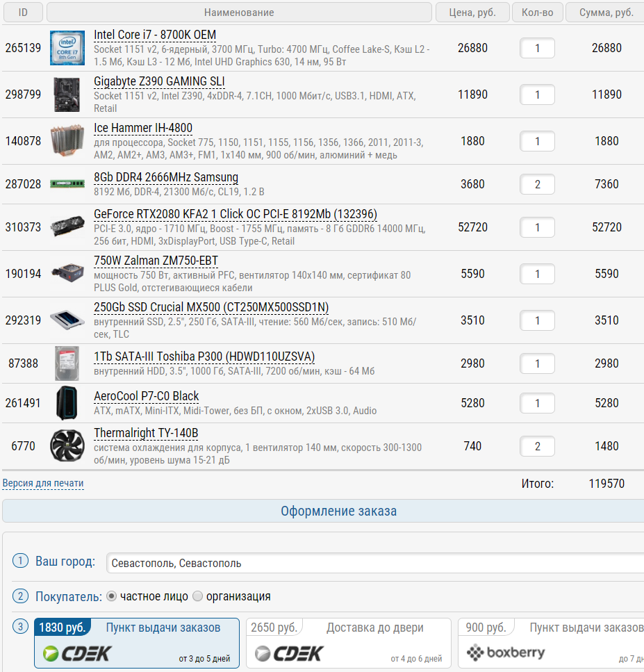Open the Intel Core i7 product thumbnail
Screen dimensions: 644x672
pyautogui.click(x=67, y=48)
